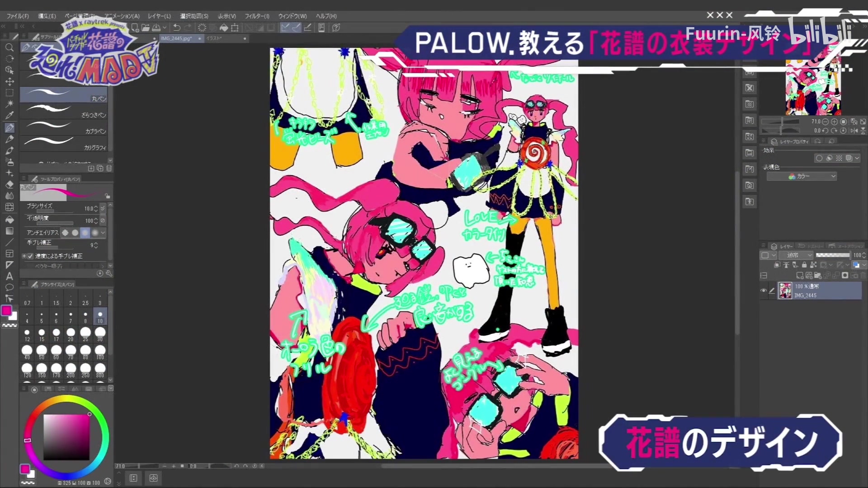Open the ウィンドウ menu
This screenshot has width=868, height=488.
(292, 16)
